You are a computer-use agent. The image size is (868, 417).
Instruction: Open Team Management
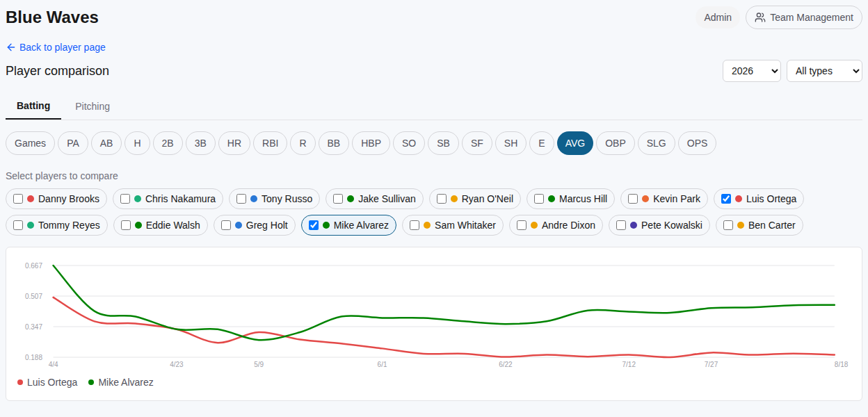click(x=804, y=17)
